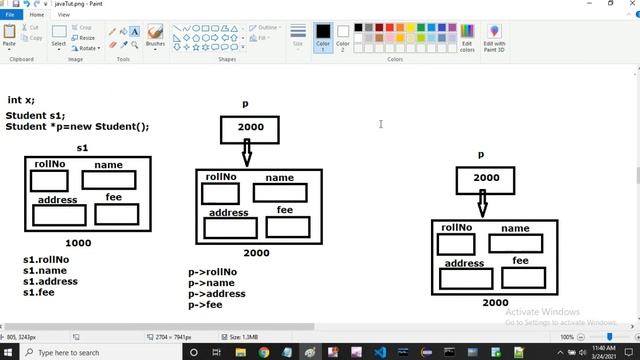
Task: Pick the red color swatch
Action: pos(390,27)
